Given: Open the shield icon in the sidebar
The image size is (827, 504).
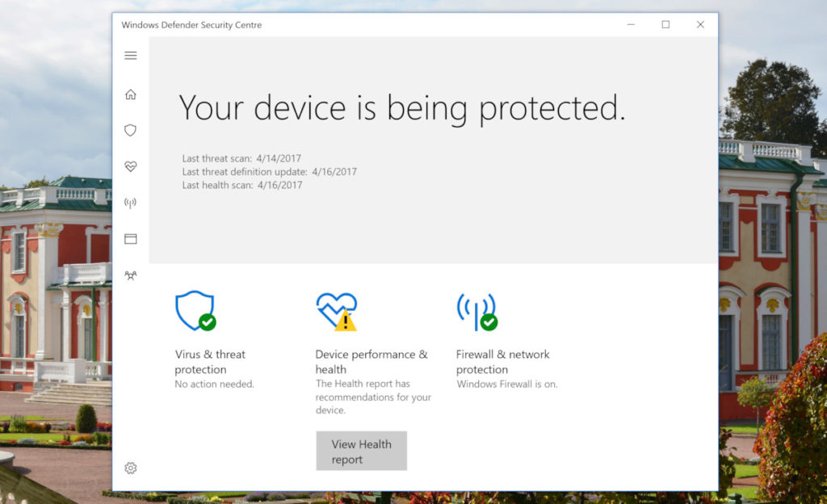Looking at the screenshot, I should coord(131,130).
